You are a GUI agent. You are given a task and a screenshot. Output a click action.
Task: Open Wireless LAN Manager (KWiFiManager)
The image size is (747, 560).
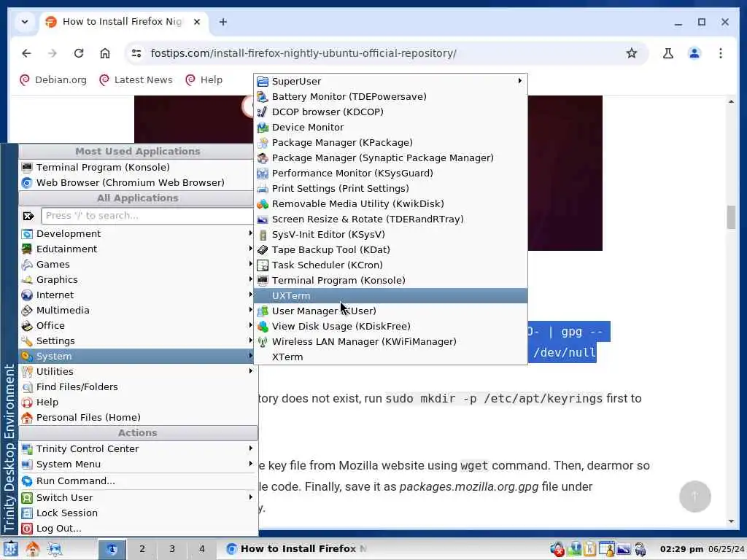click(390, 341)
